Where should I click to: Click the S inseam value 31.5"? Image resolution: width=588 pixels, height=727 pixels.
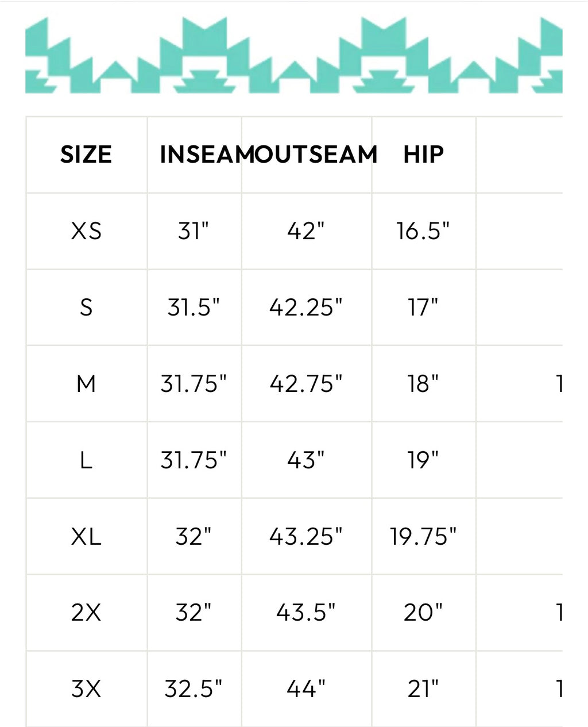194,307
